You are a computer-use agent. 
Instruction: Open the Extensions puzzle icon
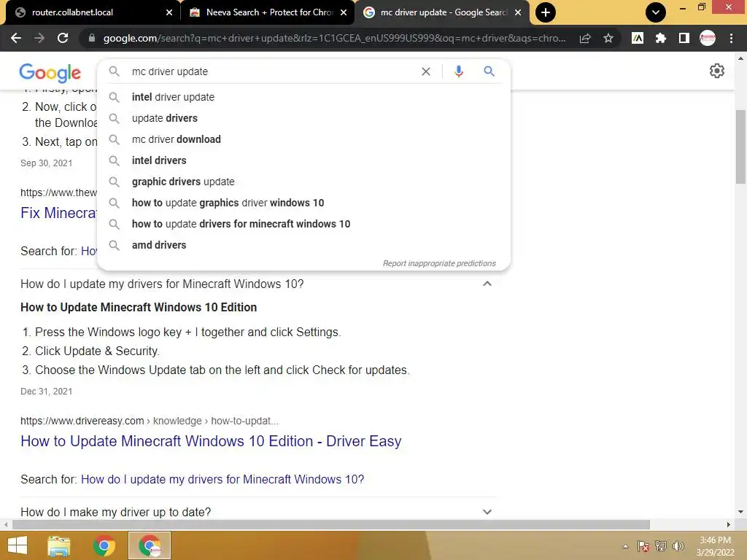point(660,38)
